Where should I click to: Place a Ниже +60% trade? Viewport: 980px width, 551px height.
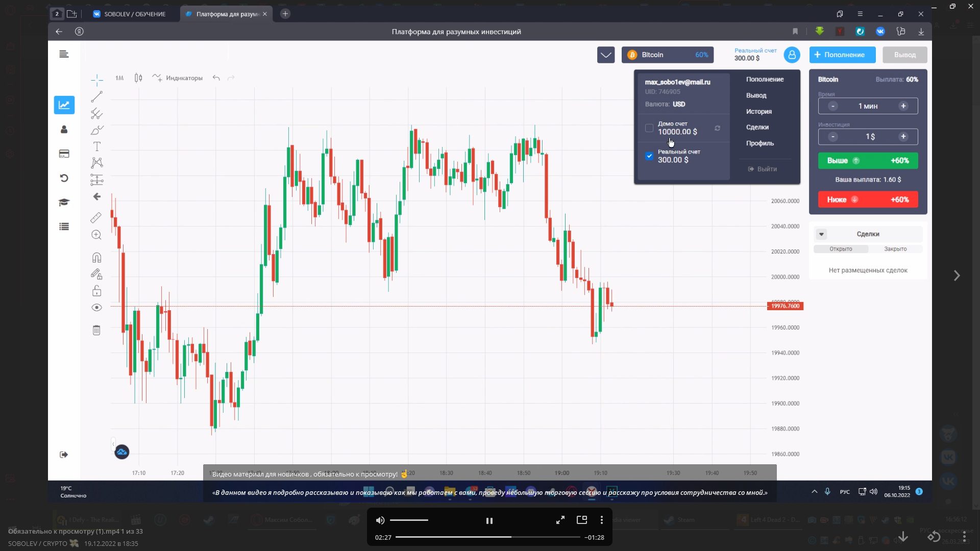[868, 199]
